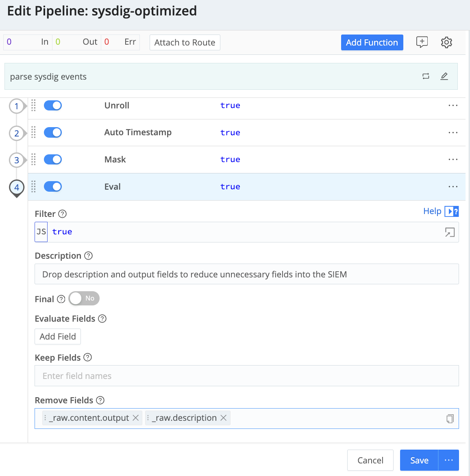Click the Err counter
This screenshot has width=470, height=476.
tap(120, 42)
